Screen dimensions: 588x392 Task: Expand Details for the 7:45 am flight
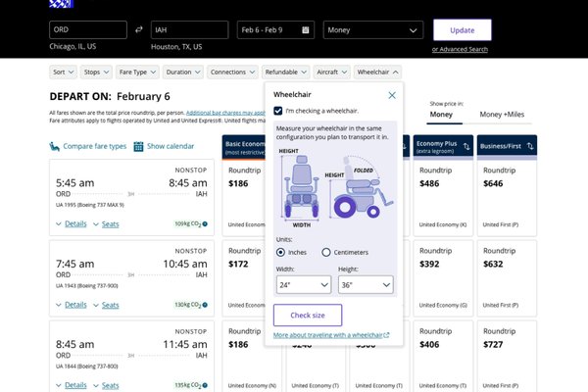point(75,305)
